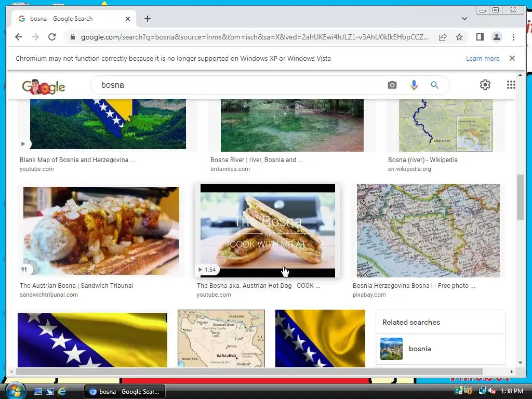Visit pixabay.com source link
532x399 pixels.
click(x=369, y=295)
